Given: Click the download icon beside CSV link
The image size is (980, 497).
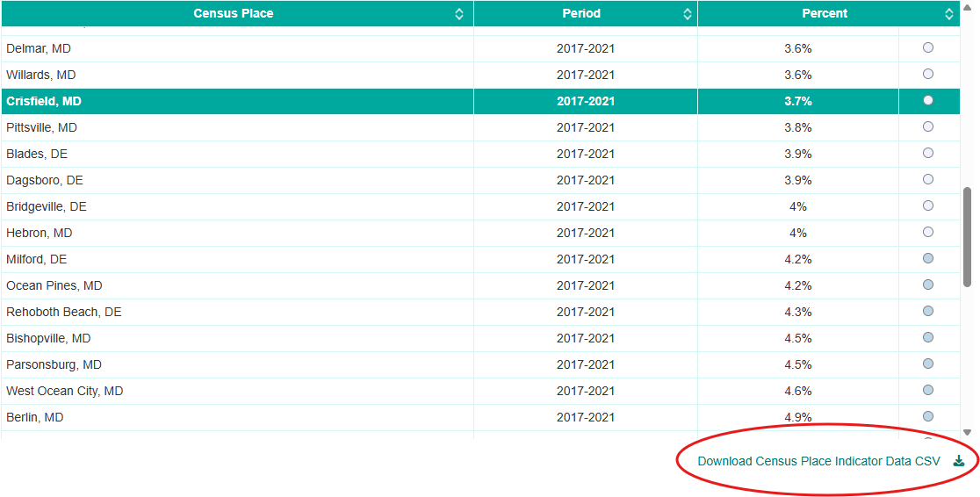Looking at the screenshot, I should coord(959,461).
